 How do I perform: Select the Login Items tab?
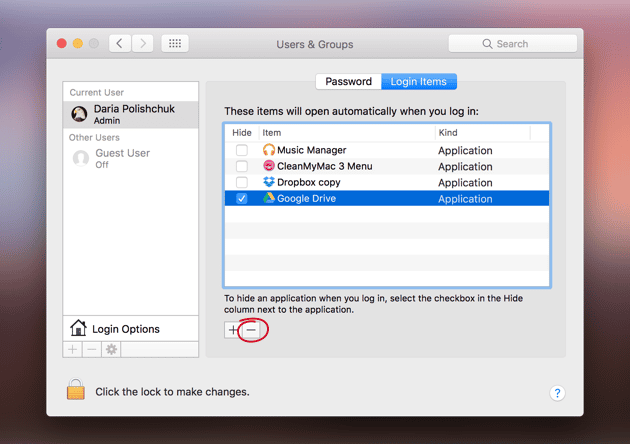click(419, 82)
